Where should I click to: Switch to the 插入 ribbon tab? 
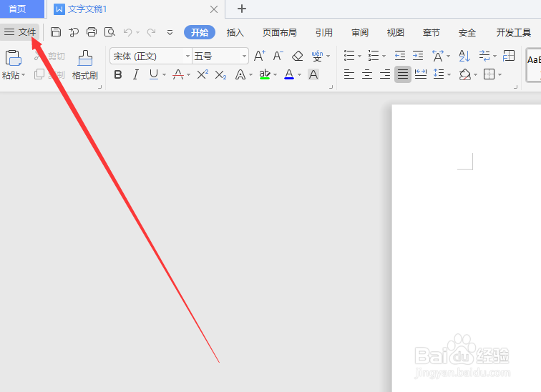(235, 32)
